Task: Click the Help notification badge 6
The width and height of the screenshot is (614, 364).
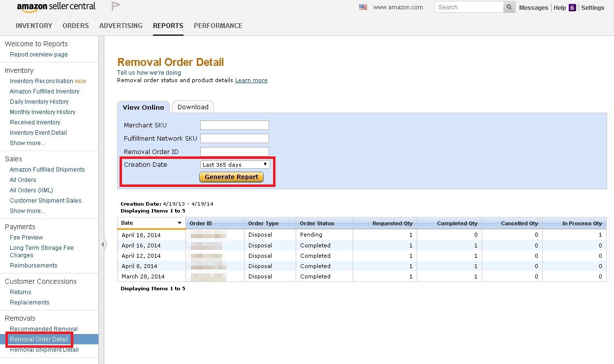Action: [572, 8]
